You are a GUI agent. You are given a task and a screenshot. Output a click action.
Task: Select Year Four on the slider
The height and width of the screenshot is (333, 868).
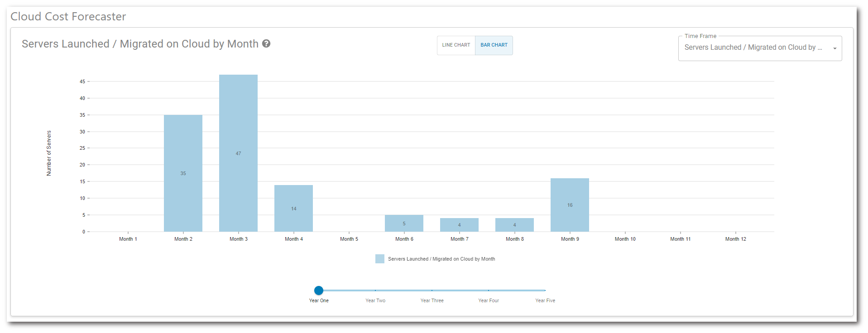(489, 290)
